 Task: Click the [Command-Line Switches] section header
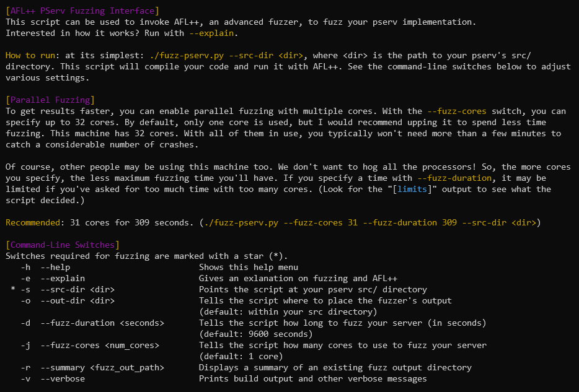(63, 245)
